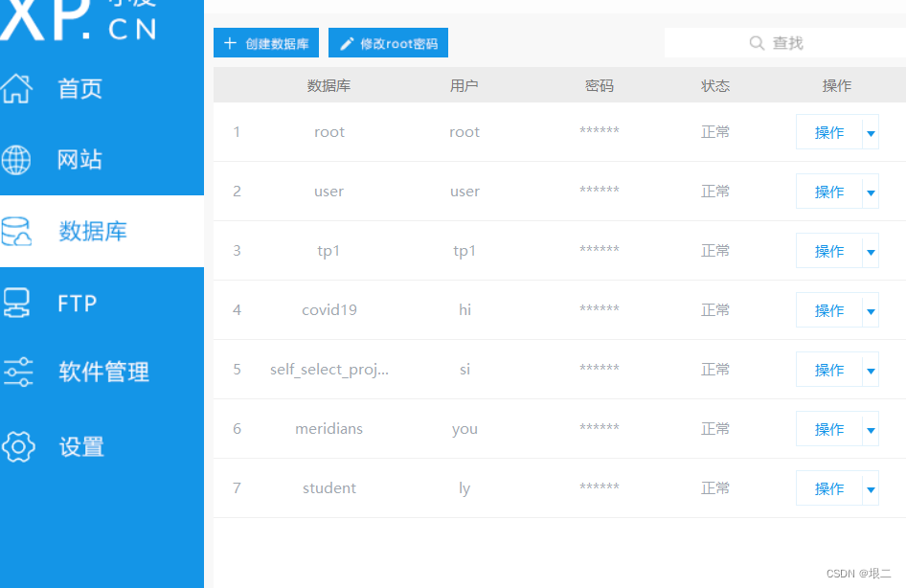Screen dimensions: 906x588
Task: Expand the 操作 dropdown for student database
Action: [870, 487]
